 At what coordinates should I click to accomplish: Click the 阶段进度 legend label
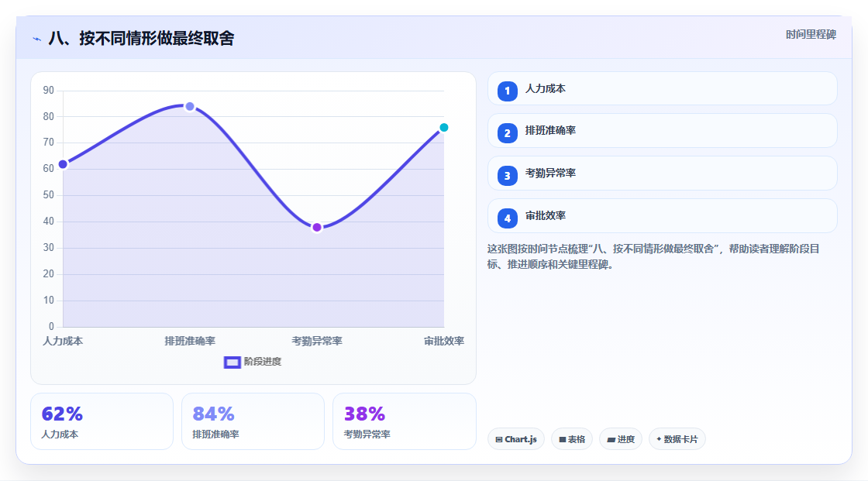pos(263,362)
